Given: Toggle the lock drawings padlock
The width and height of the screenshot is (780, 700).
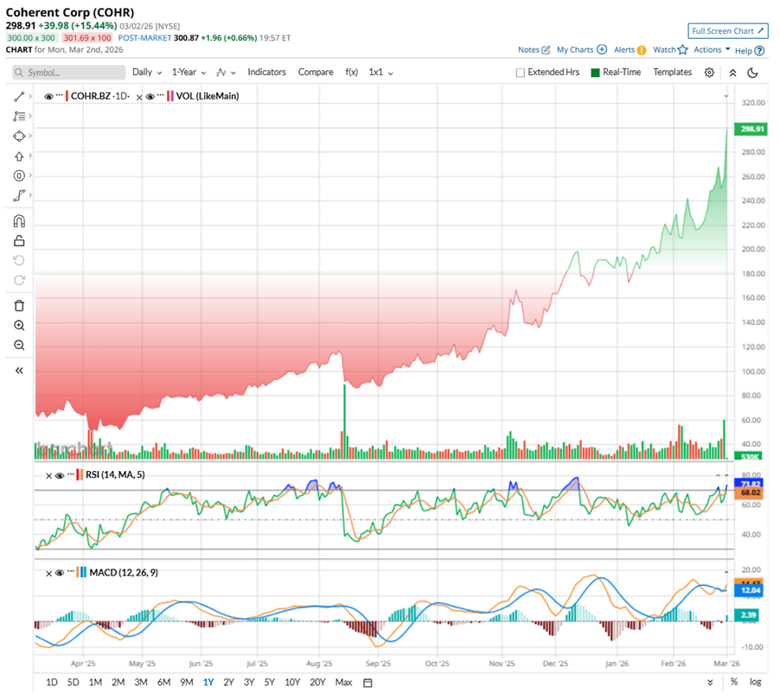Looking at the screenshot, I should click(x=19, y=241).
